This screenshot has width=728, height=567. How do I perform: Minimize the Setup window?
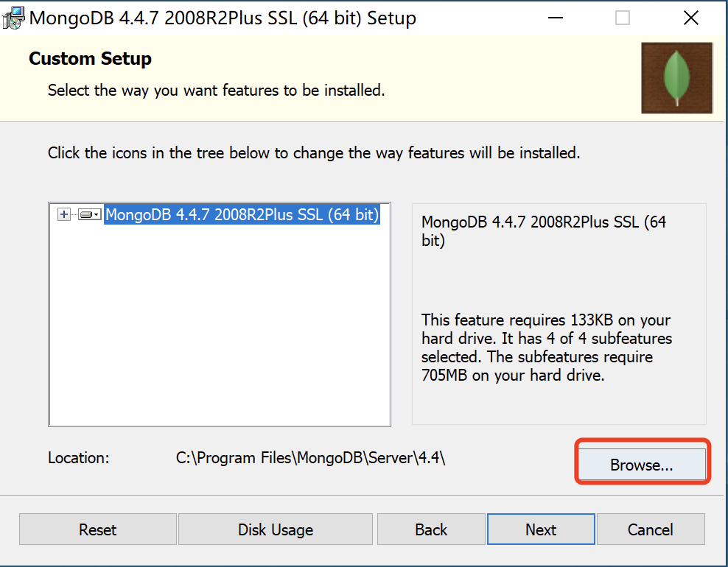556,18
